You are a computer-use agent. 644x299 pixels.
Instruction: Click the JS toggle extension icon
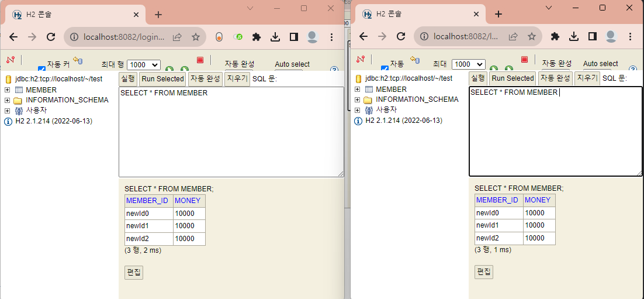[238, 37]
